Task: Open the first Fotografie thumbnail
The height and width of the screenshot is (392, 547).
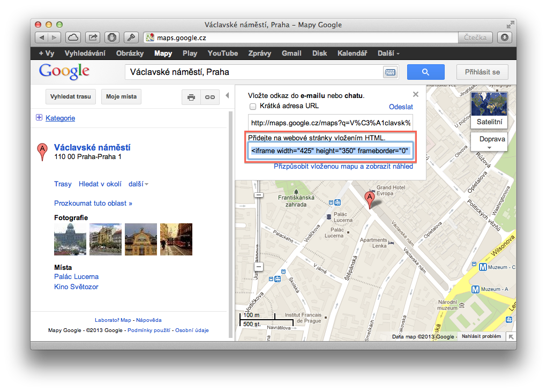Action: coord(70,239)
